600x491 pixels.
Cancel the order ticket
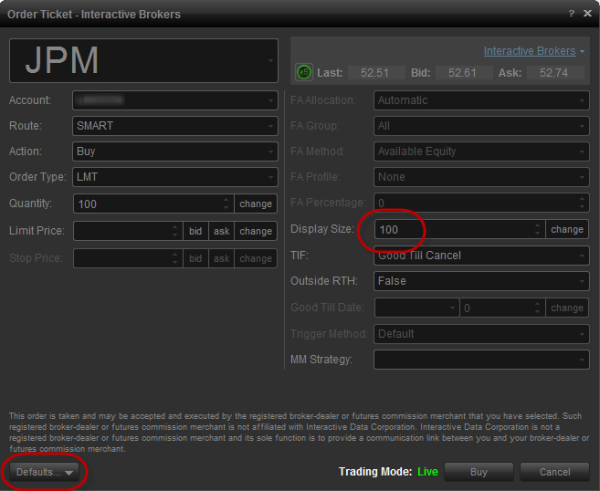pos(555,472)
